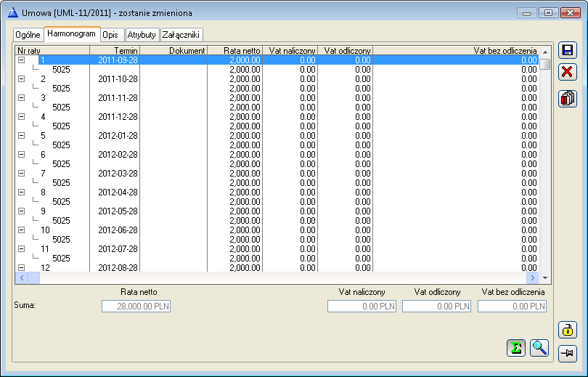The height and width of the screenshot is (377, 588).
Task: Click the pushpin icon
Action: click(x=567, y=353)
